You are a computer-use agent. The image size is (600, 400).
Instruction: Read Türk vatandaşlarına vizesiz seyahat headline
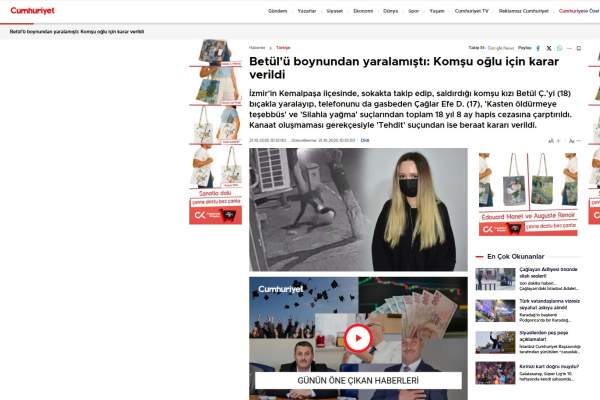click(549, 304)
